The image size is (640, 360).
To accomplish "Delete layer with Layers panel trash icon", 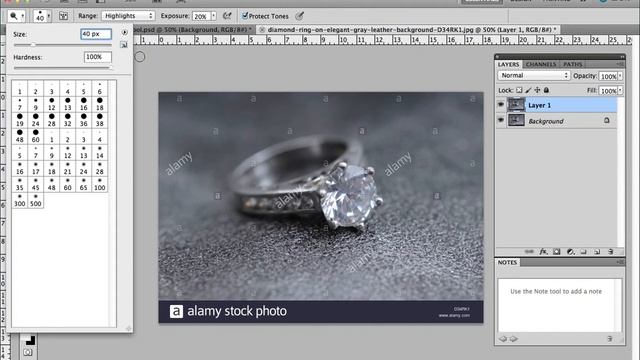I will (611, 251).
